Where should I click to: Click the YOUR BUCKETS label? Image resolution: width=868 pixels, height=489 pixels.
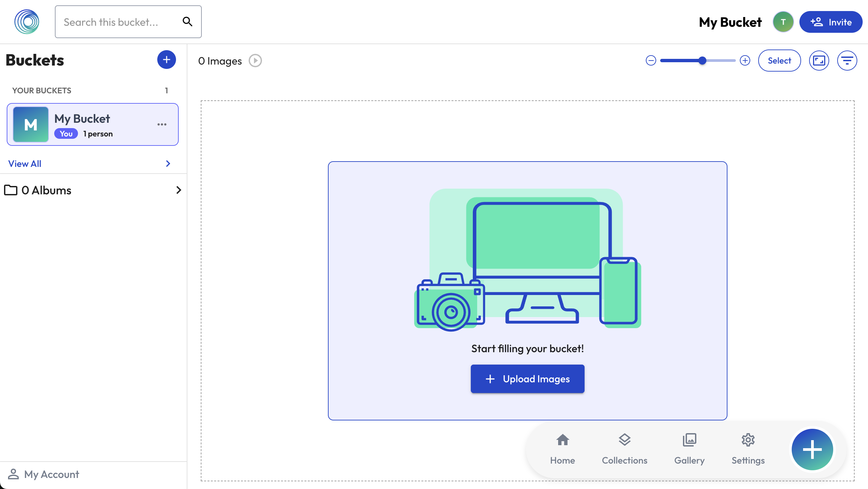click(x=42, y=91)
